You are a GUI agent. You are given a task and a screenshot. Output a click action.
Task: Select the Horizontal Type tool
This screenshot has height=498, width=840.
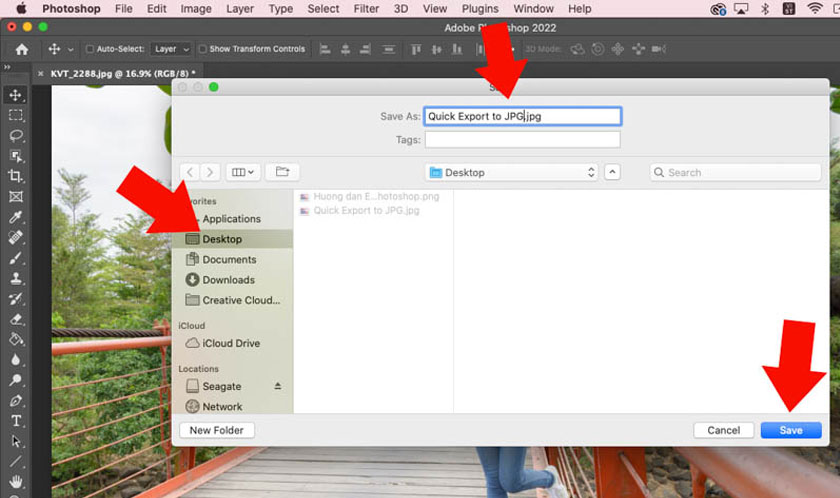(16, 421)
